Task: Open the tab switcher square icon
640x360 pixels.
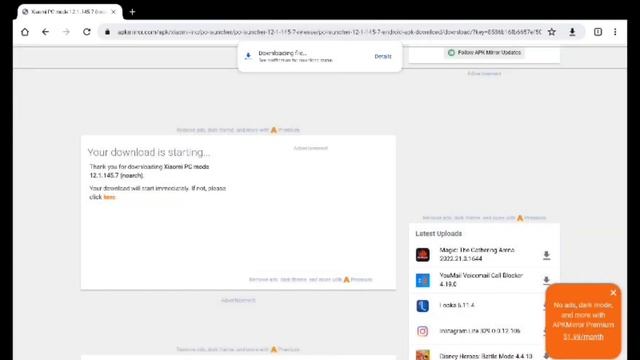Action: (x=598, y=32)
